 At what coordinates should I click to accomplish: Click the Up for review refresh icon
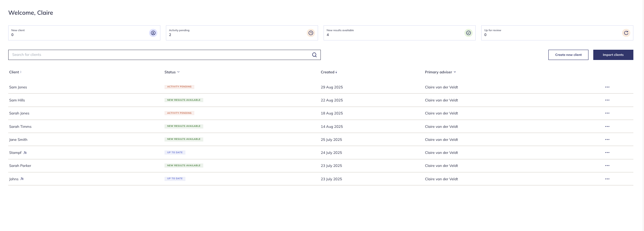click(626, 33)
